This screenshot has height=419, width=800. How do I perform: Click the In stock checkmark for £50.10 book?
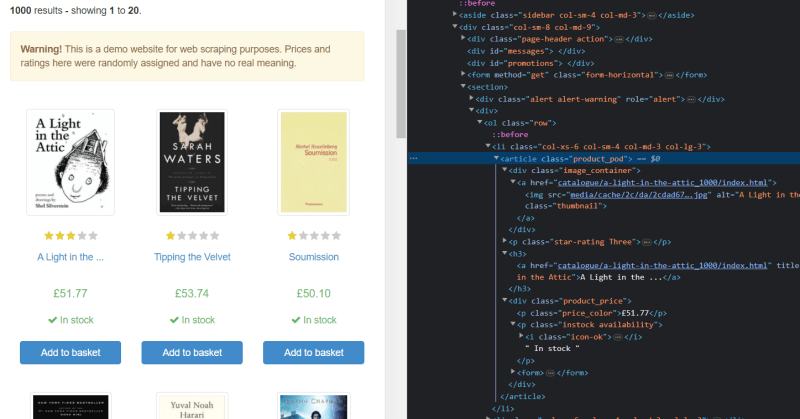tap(295, 320)
